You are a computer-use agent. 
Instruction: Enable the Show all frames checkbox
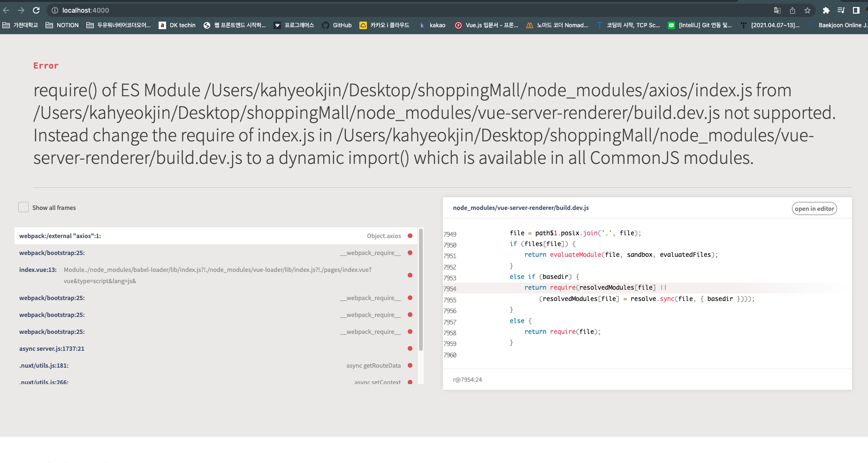23,207
